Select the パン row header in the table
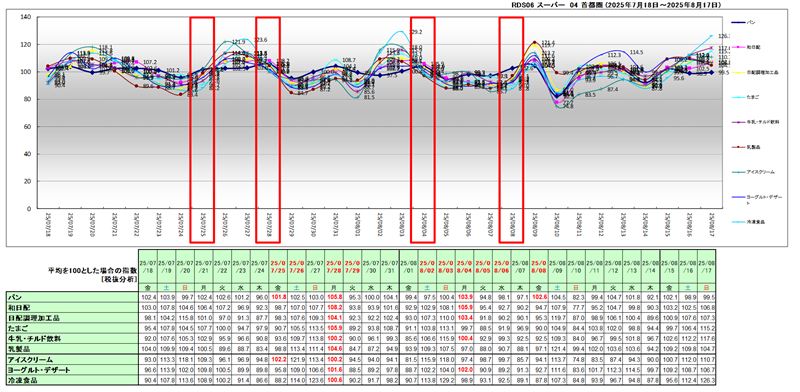 pyautogui.click(x=71, y=297)
